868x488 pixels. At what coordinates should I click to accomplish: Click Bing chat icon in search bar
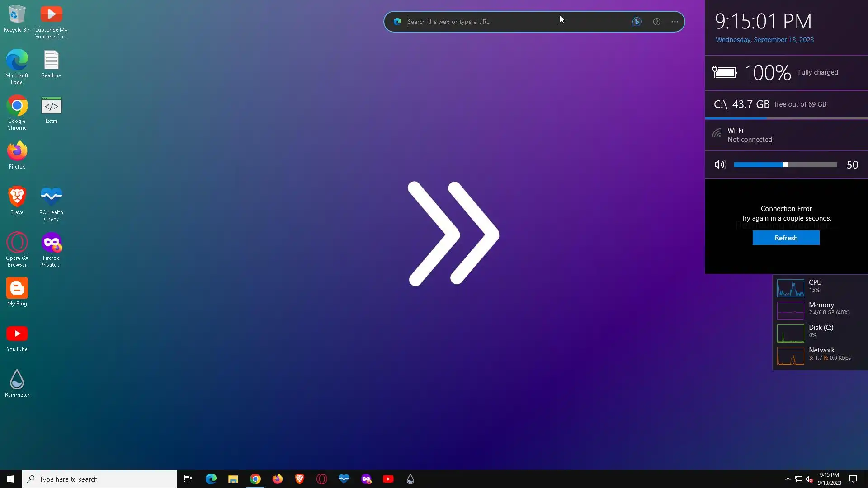click(637, 22)
